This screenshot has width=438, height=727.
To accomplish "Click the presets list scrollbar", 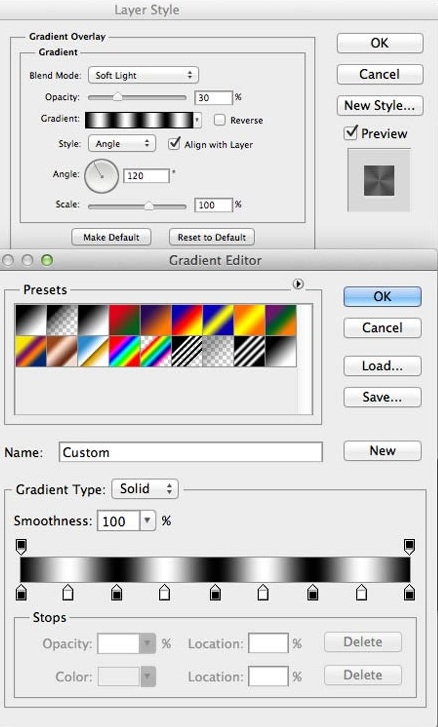I will tap(305, 359).
